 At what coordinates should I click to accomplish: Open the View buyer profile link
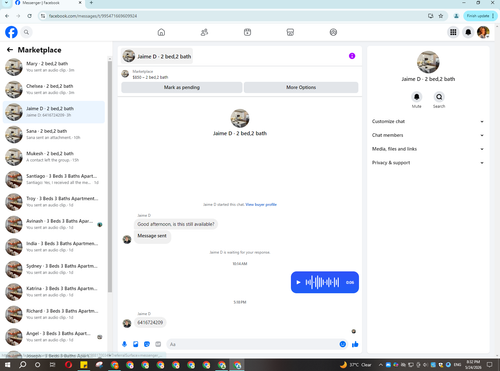coord(261,205)
